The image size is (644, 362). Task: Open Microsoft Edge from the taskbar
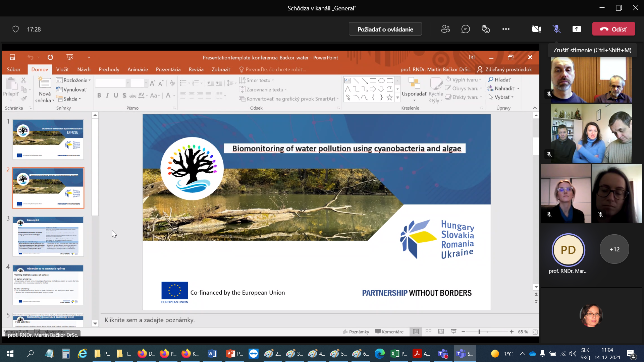point(380,354)
